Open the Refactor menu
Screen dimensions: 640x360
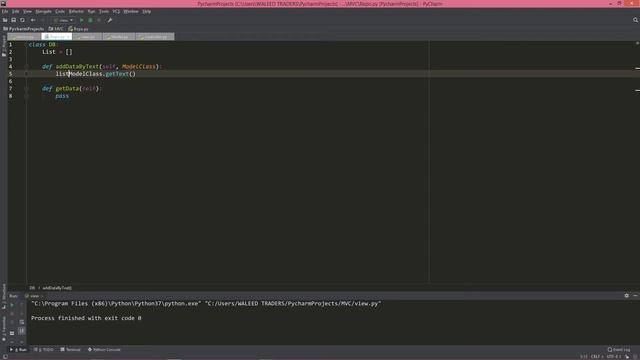click(x=76, y=11)
